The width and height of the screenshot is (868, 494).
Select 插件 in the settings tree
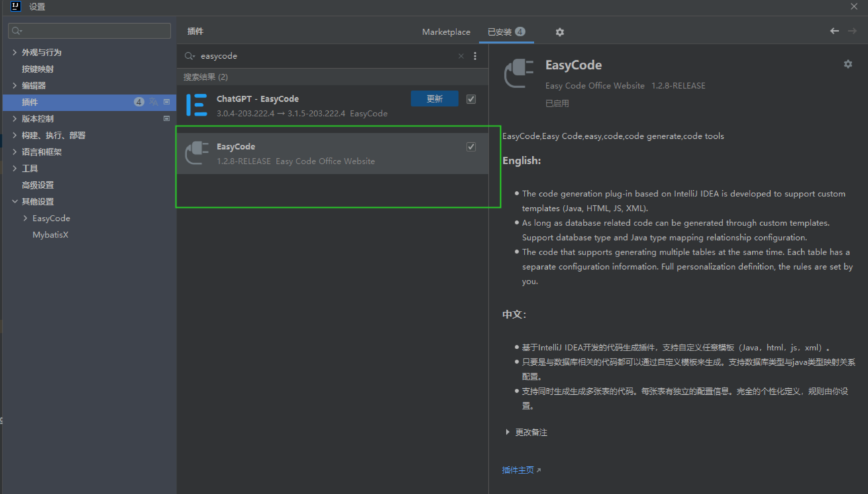pyautogui.click(x=89, y=102)
